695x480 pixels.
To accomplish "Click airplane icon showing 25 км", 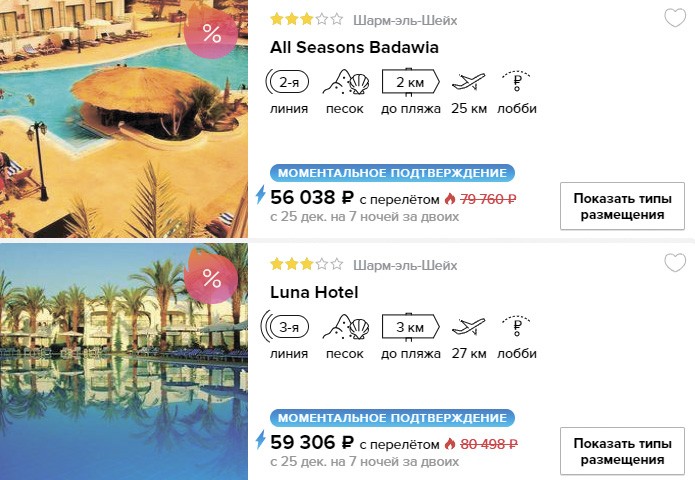I will (x=469, y=82).
